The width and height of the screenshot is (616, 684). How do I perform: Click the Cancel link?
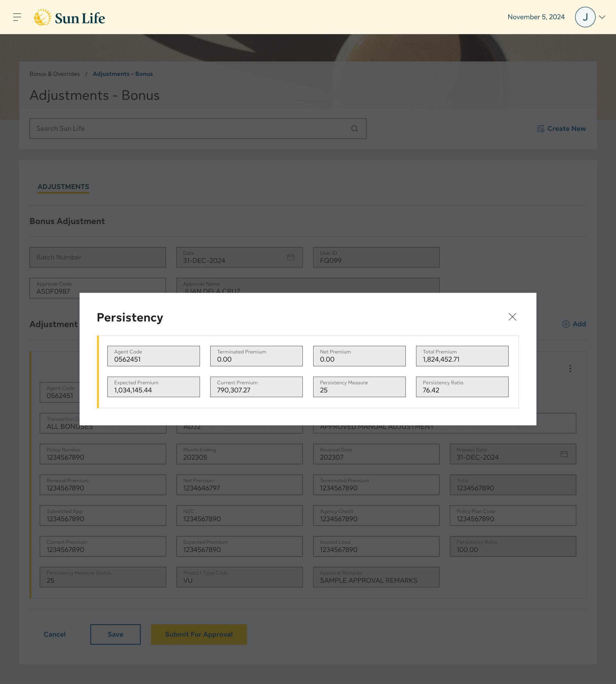[x=55, y=634]
